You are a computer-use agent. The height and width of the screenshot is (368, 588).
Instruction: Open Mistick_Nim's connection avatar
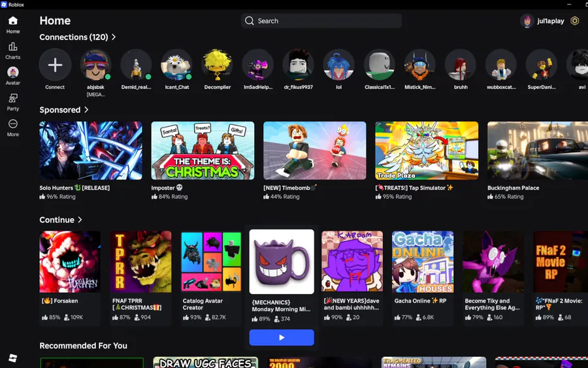pyautogui.click(x=419, y=65)
